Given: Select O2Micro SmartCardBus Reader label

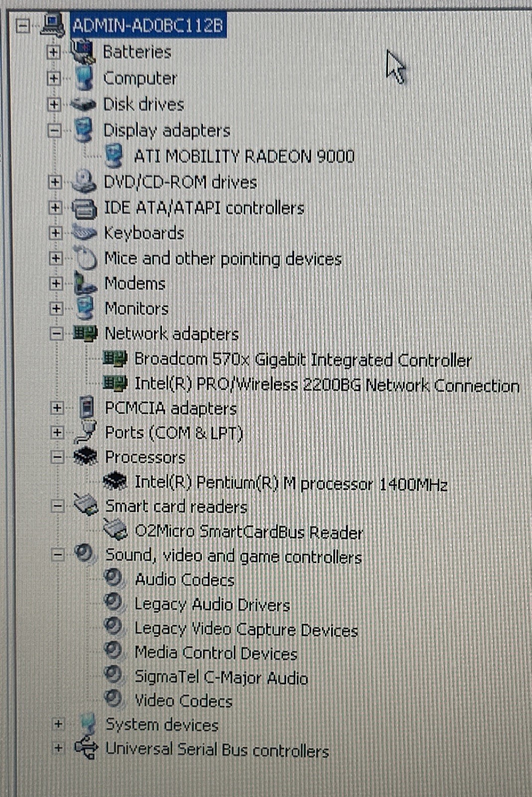Looking at the screenshot, I should coord(249,531).
